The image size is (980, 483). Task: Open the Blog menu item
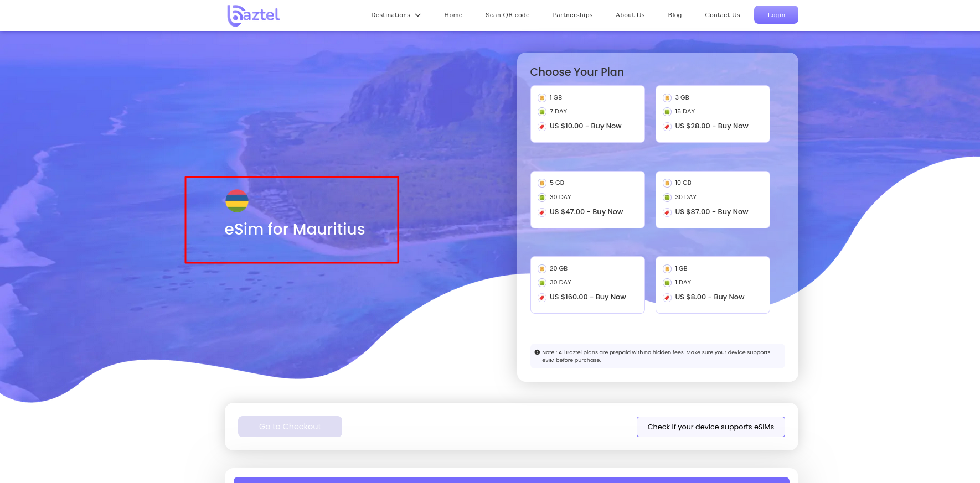coord(674,15)
